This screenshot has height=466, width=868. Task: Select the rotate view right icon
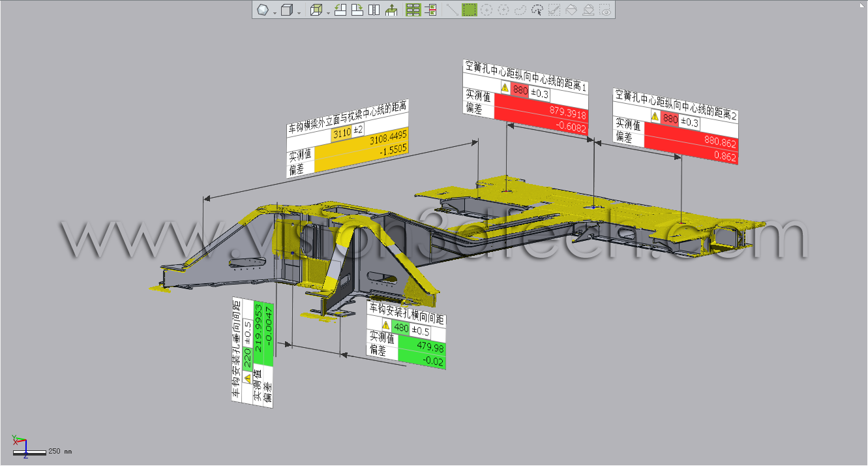point(356,10)
